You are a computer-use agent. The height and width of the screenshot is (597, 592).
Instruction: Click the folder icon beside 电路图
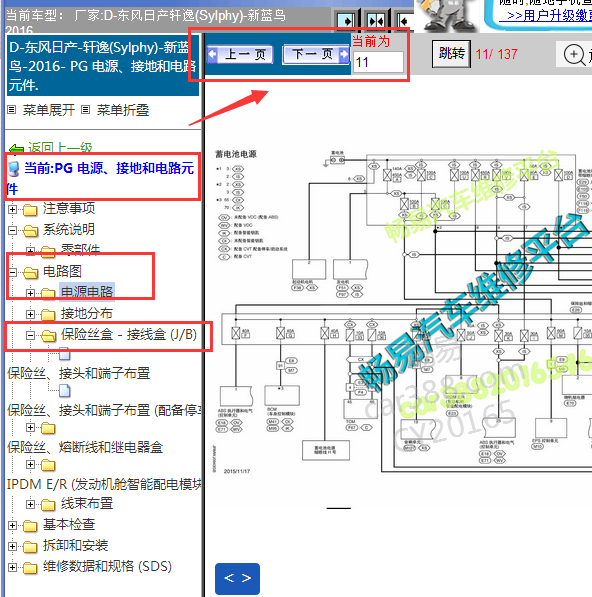point(30,272)
